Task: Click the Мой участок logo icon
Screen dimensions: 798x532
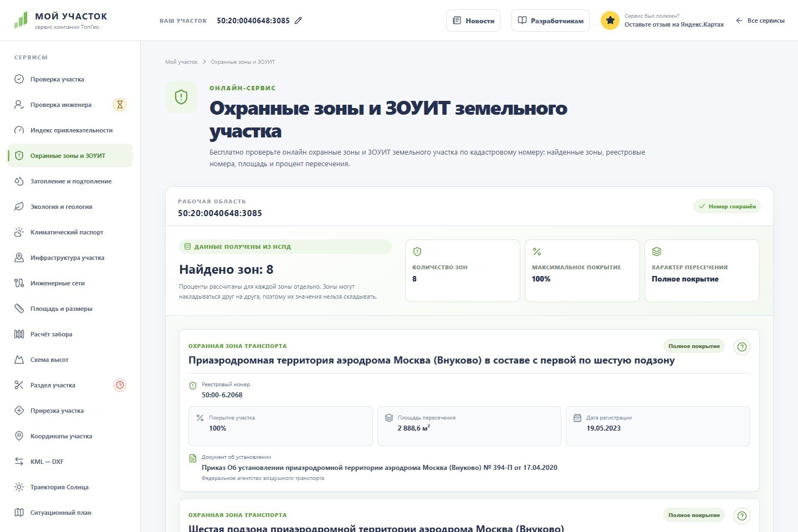Action: 21,20
